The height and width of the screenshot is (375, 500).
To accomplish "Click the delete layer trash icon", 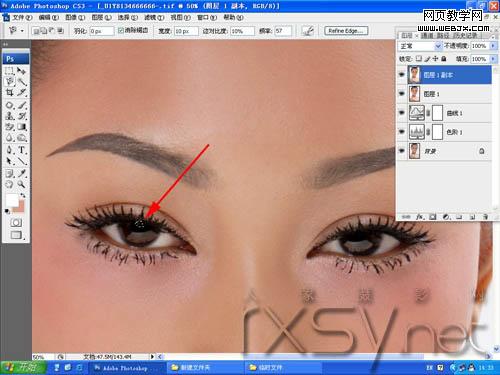I will (x=485, y=217).
